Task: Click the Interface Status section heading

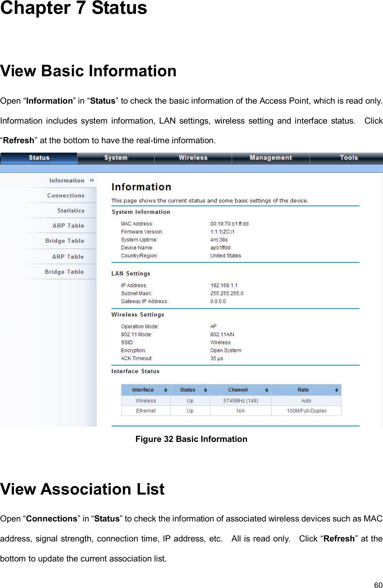Action: point(135,371)
